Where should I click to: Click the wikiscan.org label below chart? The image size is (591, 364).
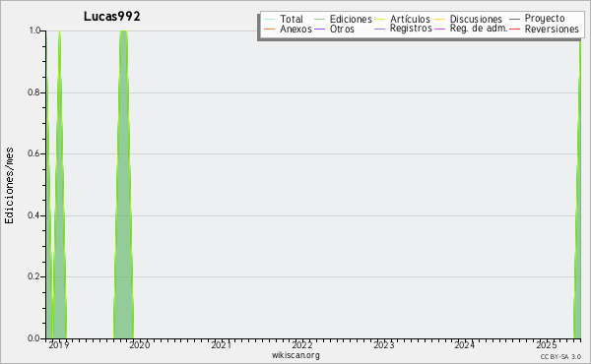[x=295, y=355]
